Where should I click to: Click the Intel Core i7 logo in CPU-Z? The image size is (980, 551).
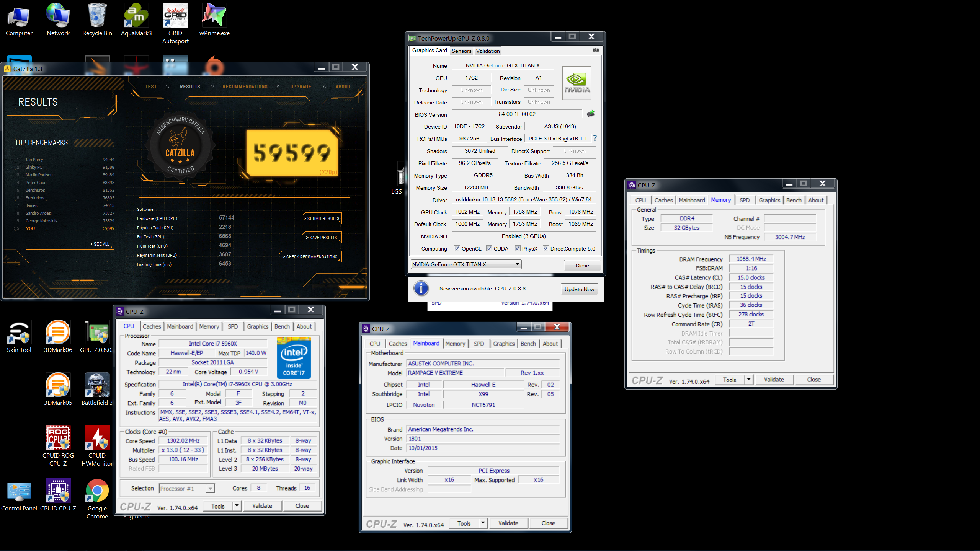[294, 358]
